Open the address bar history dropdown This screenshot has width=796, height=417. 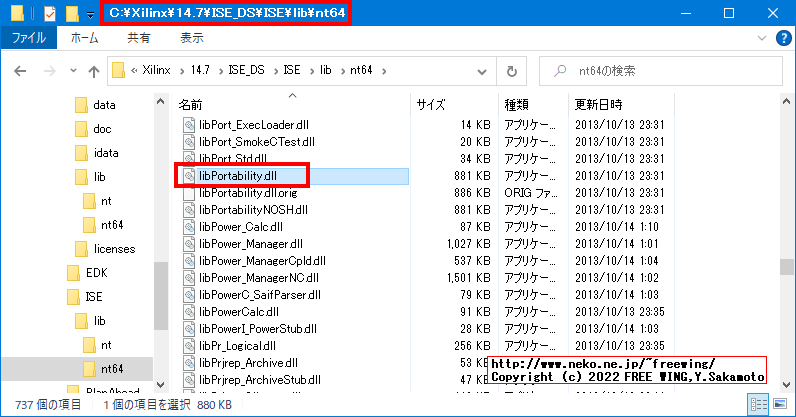pos(482,72)
